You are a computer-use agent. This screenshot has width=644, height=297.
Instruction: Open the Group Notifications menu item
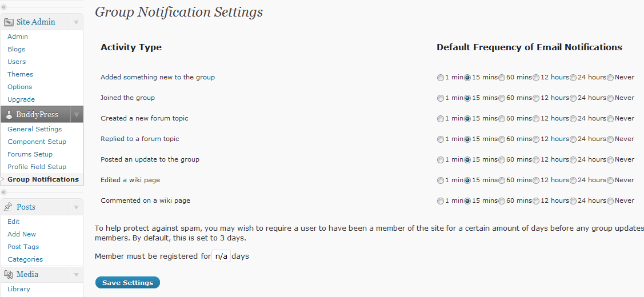pyautogui.click(x=43, y=179)
